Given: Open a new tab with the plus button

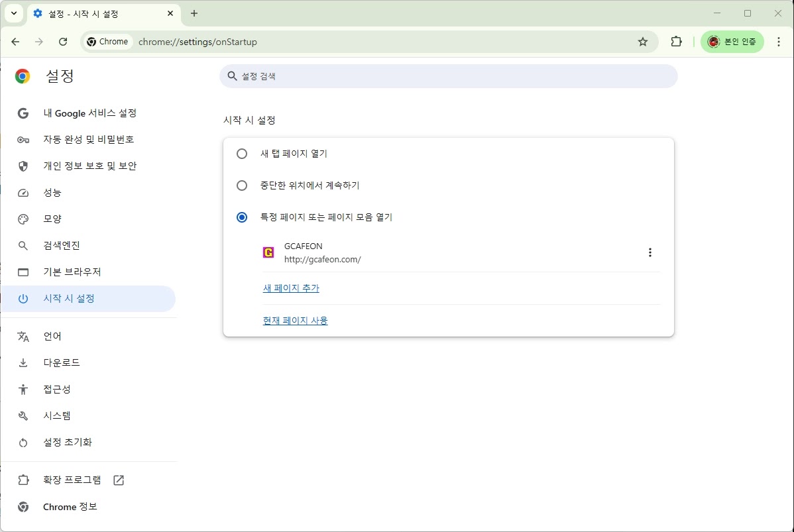Looking at the screenshot, I should 194,13.
